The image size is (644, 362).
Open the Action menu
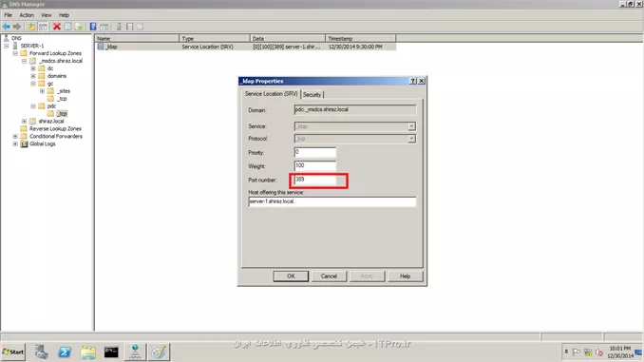click(x=27, y=15)
